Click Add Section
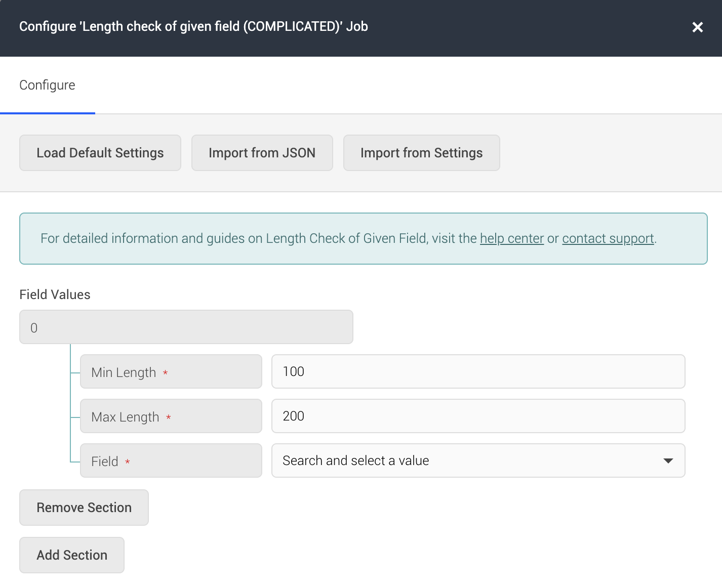 click(x=71, y=555)
